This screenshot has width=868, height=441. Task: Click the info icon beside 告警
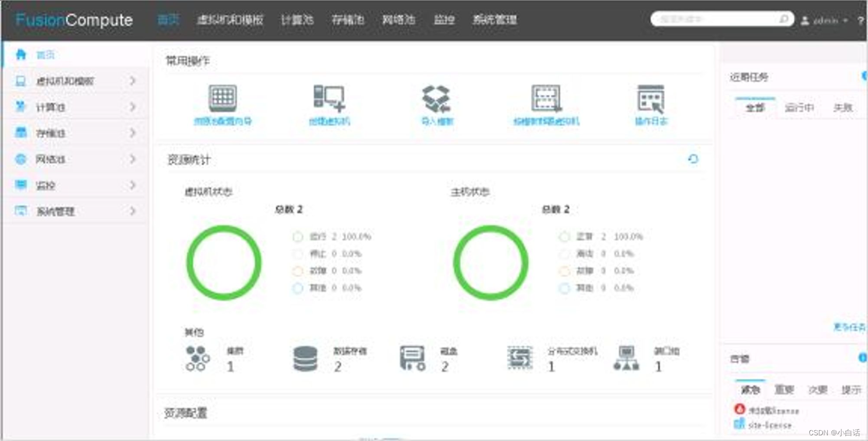click(863, 358)
